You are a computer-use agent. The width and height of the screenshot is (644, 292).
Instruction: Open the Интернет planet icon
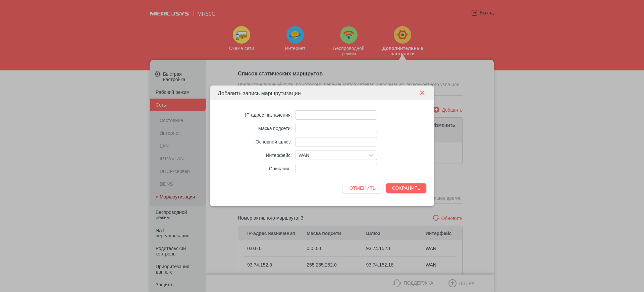[295, 35]
